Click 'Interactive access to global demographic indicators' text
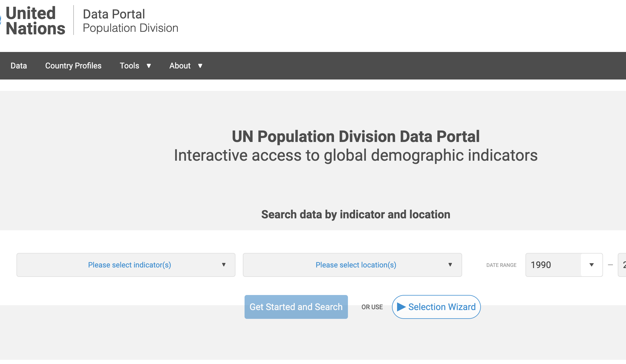 pos(356,155)
